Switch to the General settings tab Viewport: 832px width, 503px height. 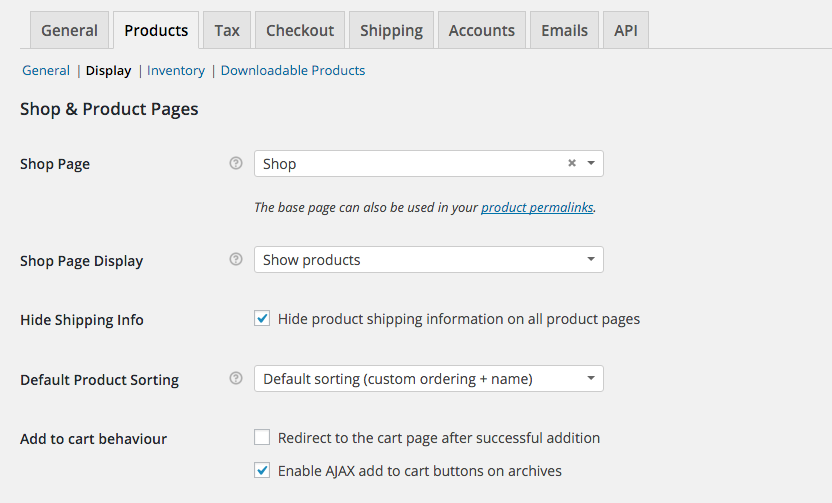[69, 30]
